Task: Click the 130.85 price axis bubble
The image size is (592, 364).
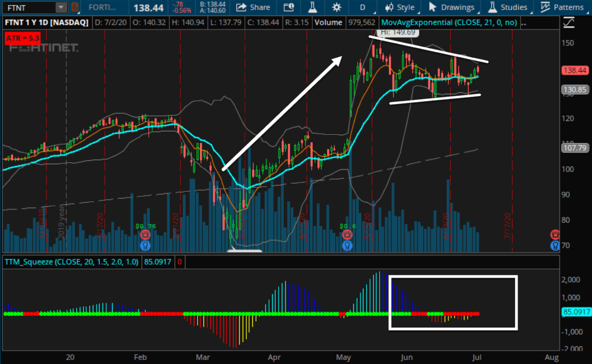Action: 574,90
